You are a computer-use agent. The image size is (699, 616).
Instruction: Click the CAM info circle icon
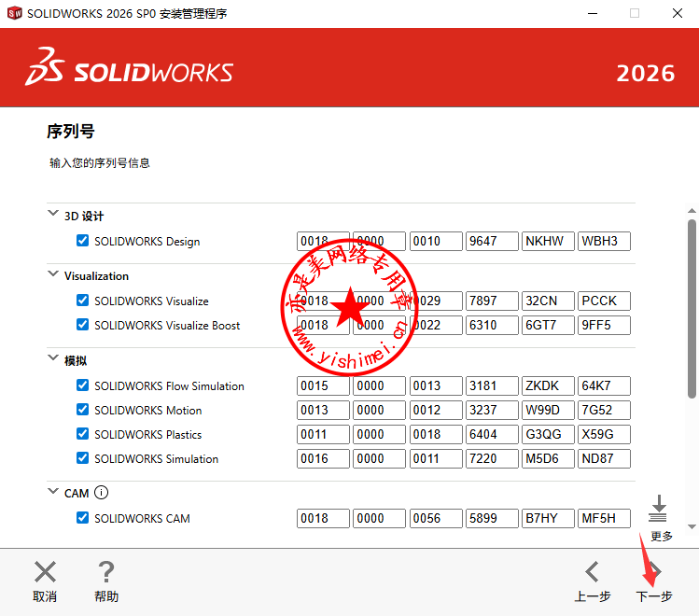102,493
